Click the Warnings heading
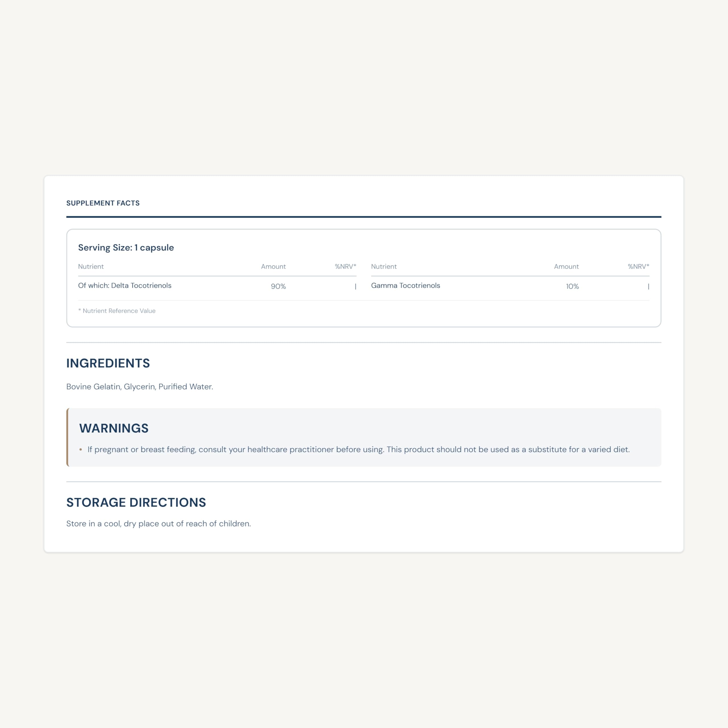 coord(114,429)
